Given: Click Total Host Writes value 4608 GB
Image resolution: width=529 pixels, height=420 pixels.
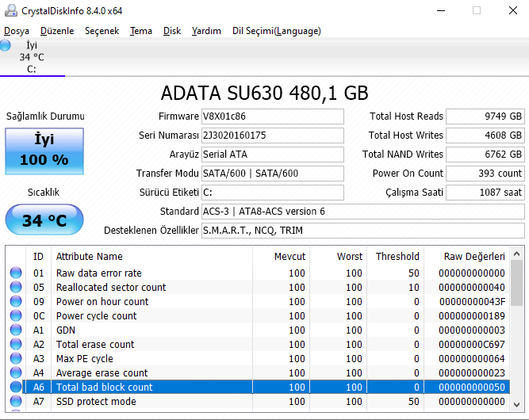Looking at the screenshot, I should pyautogui.click(x=485, y=136).
